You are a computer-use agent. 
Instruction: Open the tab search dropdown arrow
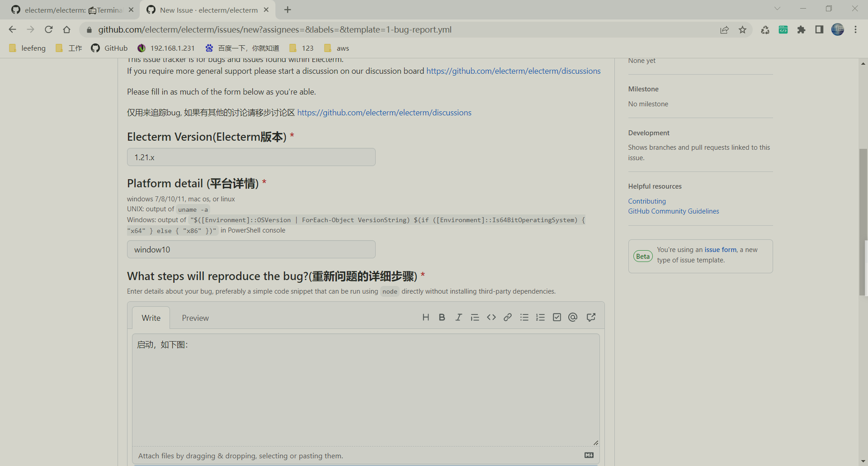coord(777,9)
